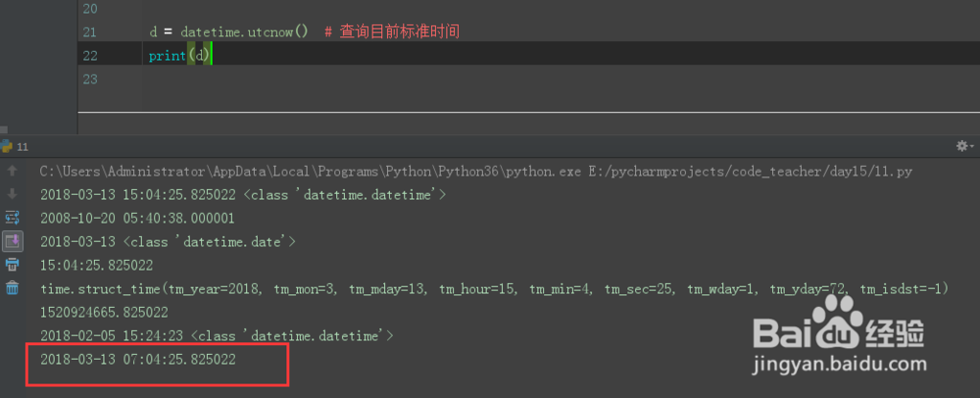Click the print icon in Run toolbar

tap(12, 265)
